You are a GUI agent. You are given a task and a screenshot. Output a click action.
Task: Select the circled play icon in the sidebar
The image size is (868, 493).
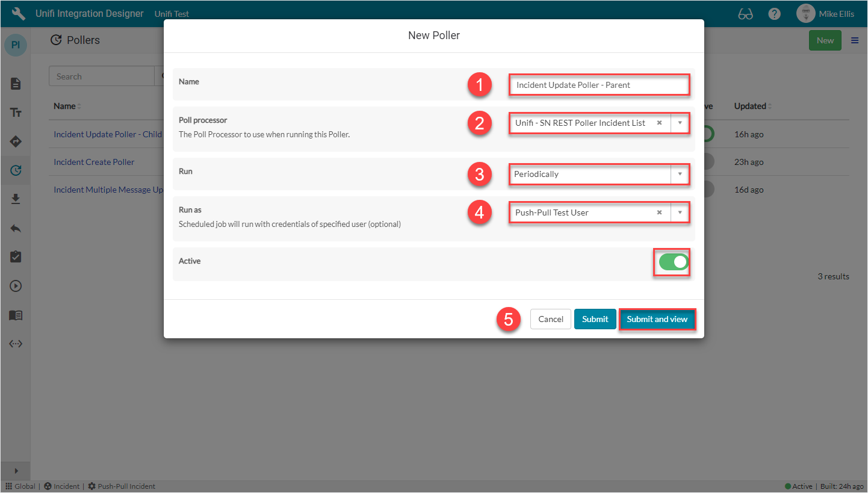coord(15,285)
